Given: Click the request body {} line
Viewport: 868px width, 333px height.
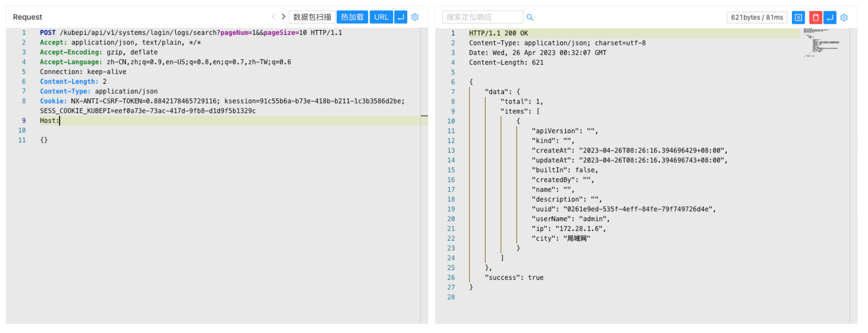Looking at the screenshot, I should (x=44, y=140).
